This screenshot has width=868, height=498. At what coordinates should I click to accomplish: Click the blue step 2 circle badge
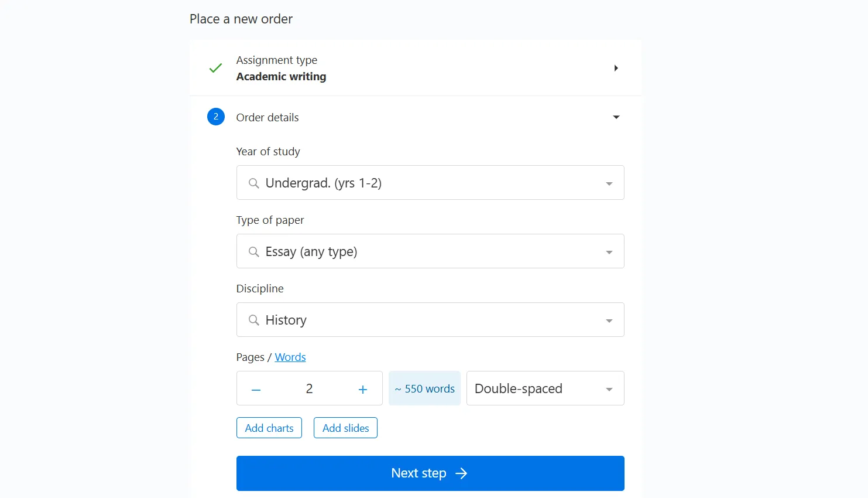click(216, 117)
